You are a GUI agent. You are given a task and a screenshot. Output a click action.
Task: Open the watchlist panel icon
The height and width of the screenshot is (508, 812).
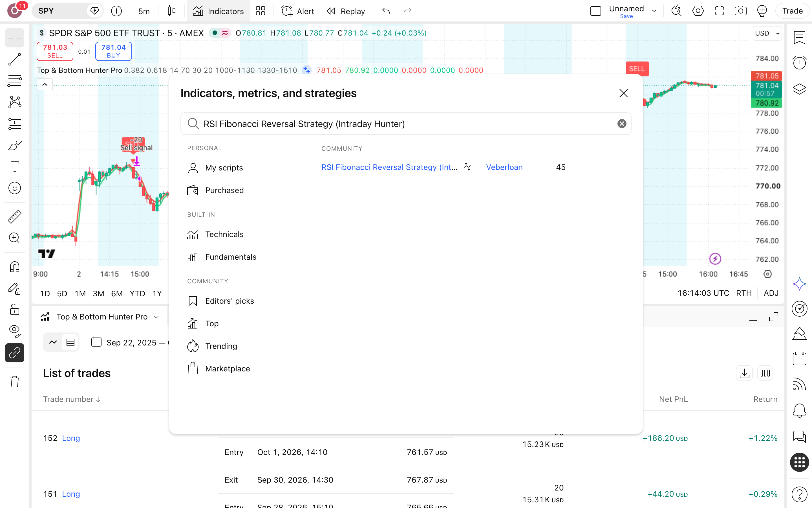coord(799,37)
